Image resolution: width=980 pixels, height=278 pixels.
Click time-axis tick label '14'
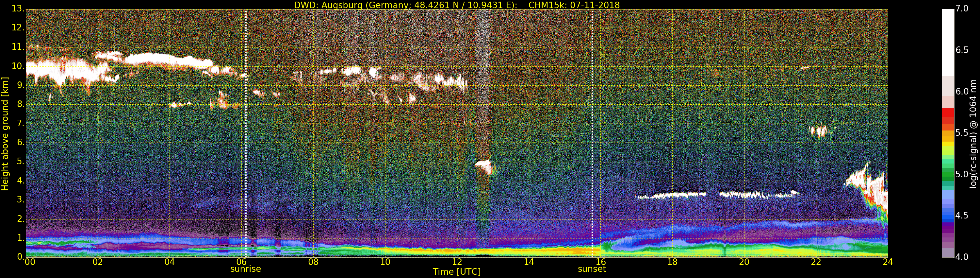pos(529,262)
